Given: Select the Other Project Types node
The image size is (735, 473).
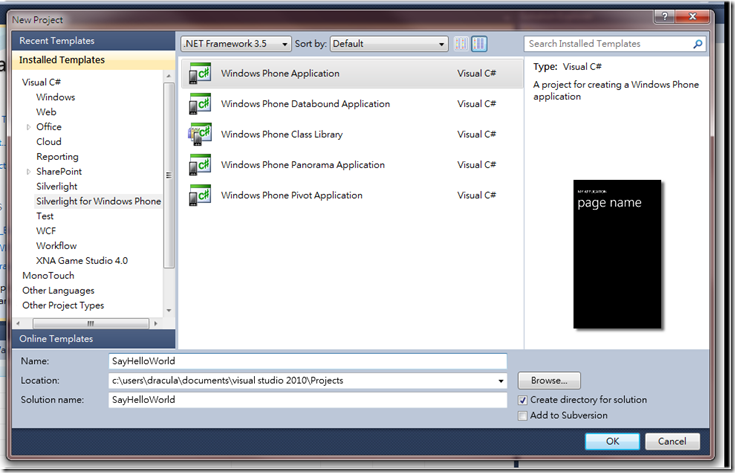Looking at the screenshot, I should click(x=63, y=306).
